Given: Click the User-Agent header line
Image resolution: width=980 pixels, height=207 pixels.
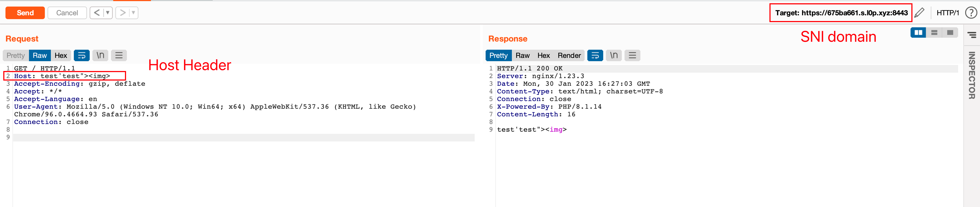Looking at the screenshot, I should 215,110.
